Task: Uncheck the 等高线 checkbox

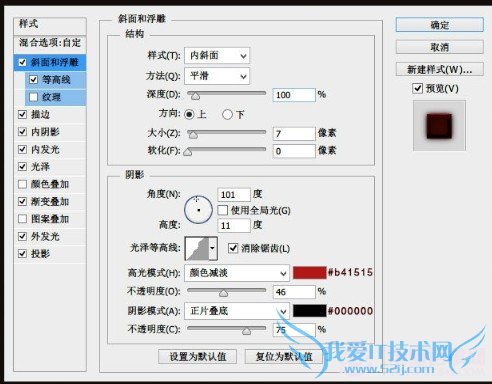Action: tap(33, 80)
